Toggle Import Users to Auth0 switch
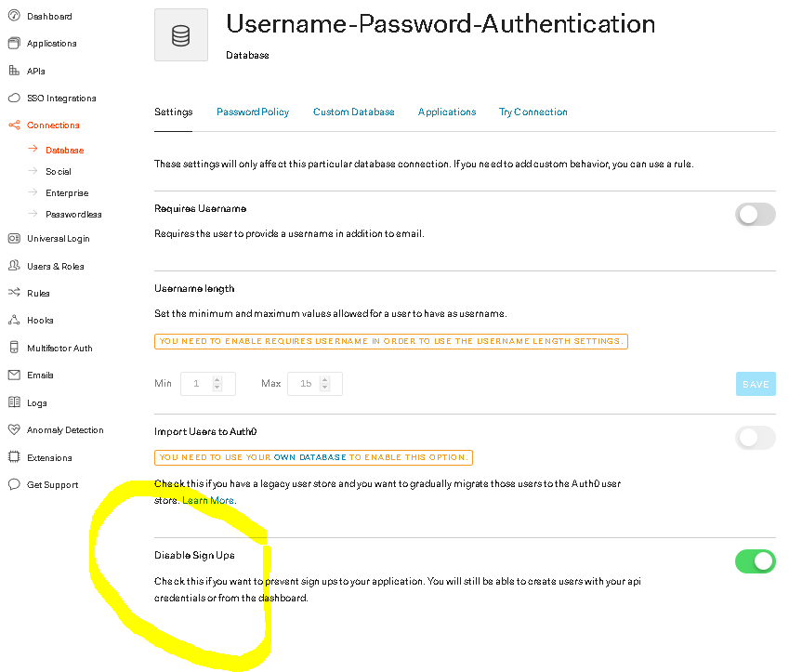The image size is (789, 672). click(x=755, y=438)
